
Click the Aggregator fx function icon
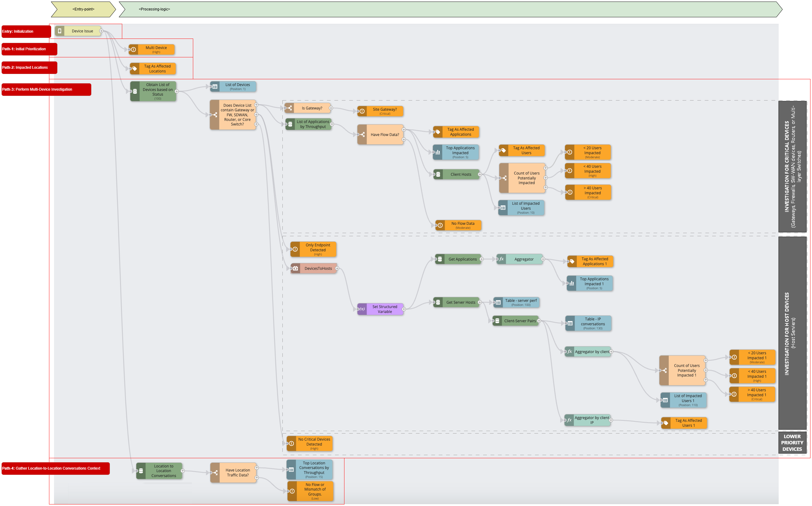502,259
